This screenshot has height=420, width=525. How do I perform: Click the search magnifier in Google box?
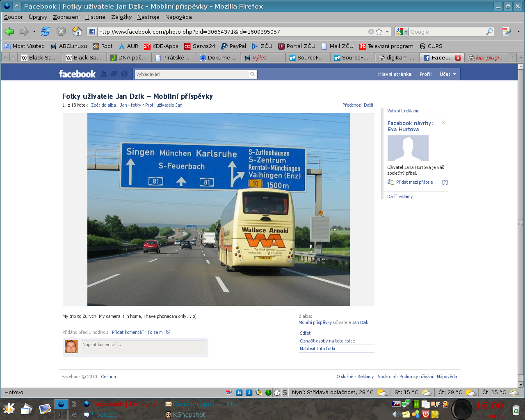click(489, 32)
